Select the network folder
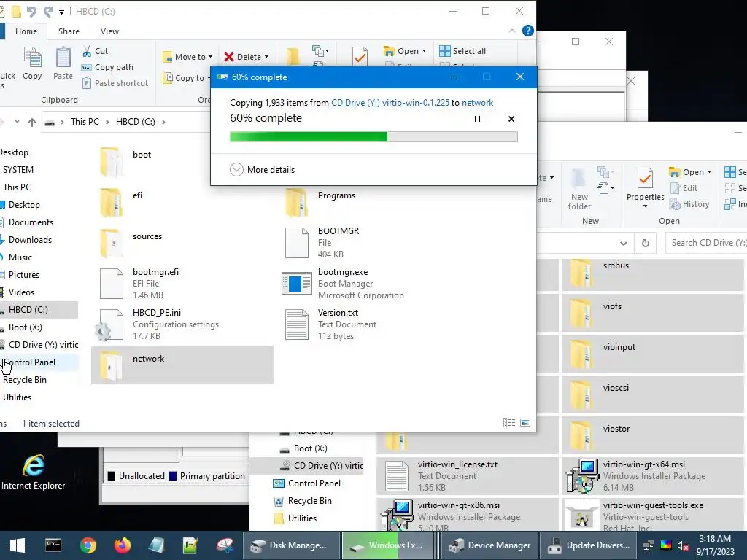 (182, 365)
